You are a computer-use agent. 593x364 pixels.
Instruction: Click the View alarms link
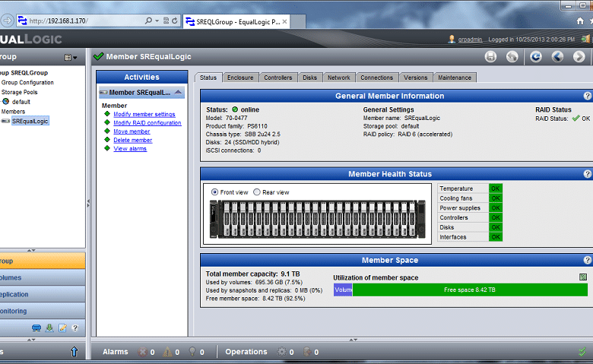[x=130, y=149]
